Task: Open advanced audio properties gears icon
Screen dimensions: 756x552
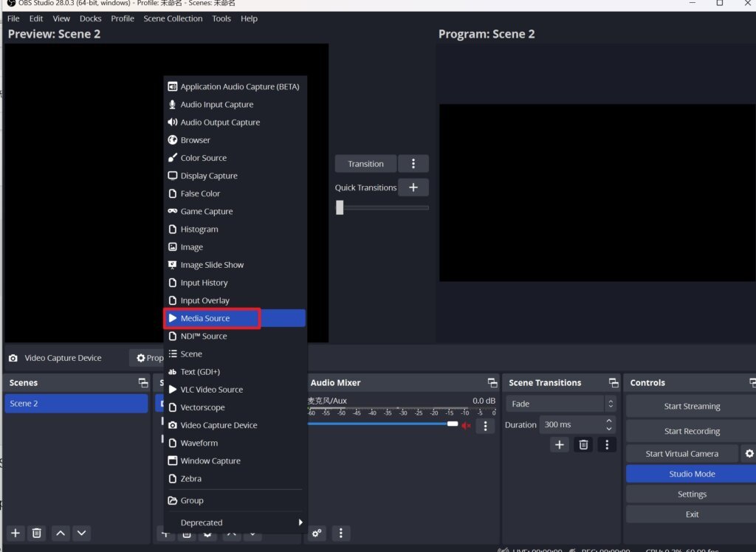Action: click(x=317, y=533)
